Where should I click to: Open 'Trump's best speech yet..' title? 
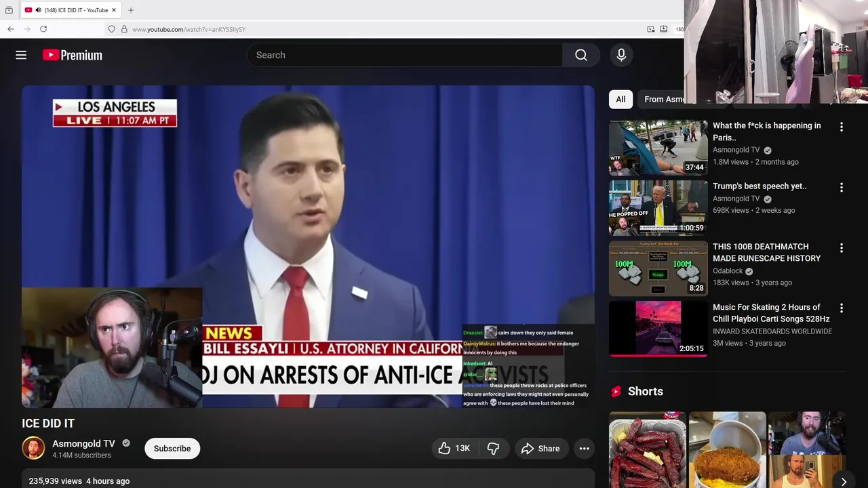pyautogui.click(x=759, y=186)
